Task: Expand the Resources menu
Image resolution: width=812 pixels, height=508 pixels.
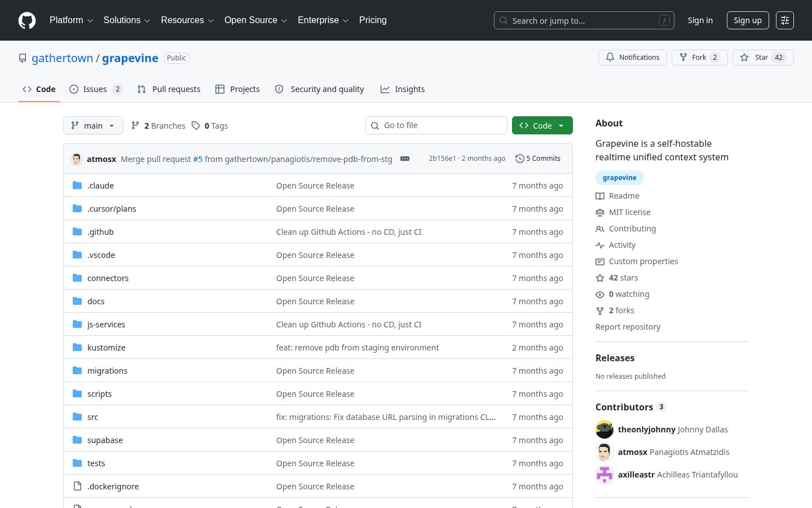Action: (x=187, y=20)
